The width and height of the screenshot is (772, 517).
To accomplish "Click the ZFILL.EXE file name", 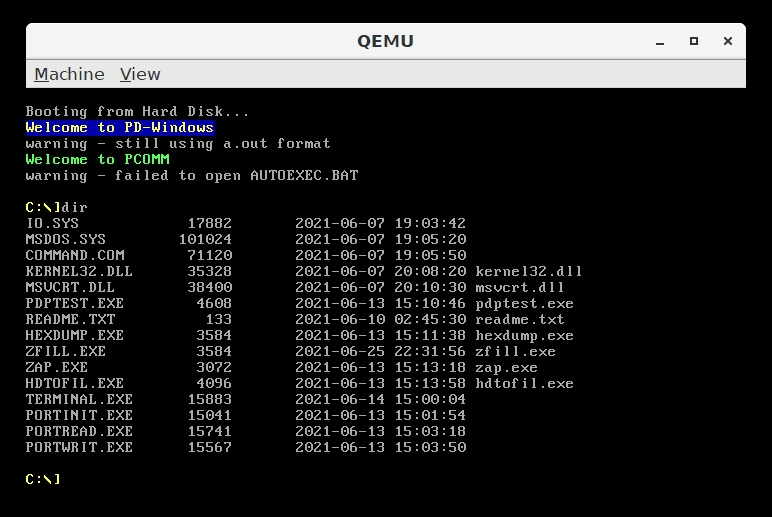I will coord(65,352).
